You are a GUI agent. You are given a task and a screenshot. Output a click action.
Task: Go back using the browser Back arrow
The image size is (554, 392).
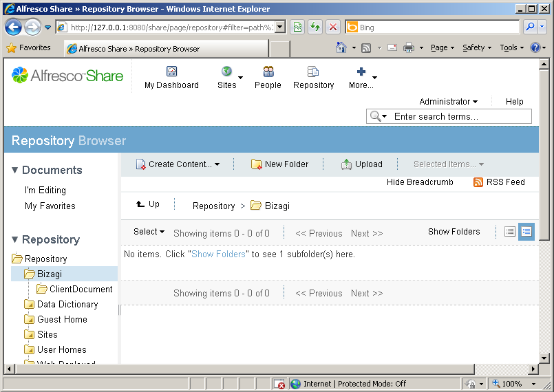pyautogui.click(x=14, y=28)
